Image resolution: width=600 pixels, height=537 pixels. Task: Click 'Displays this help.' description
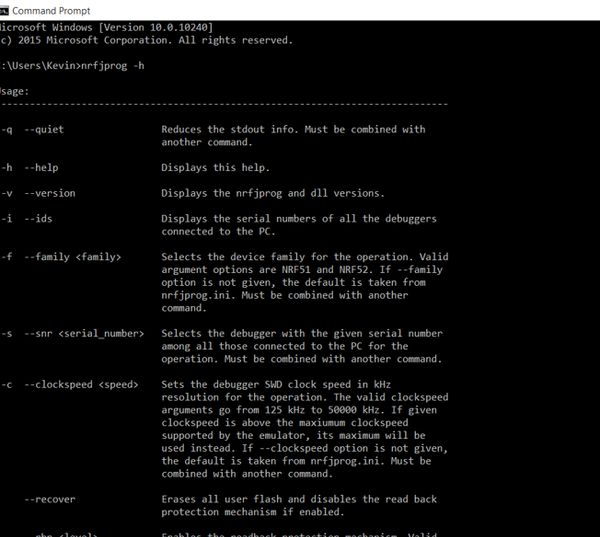215,168
